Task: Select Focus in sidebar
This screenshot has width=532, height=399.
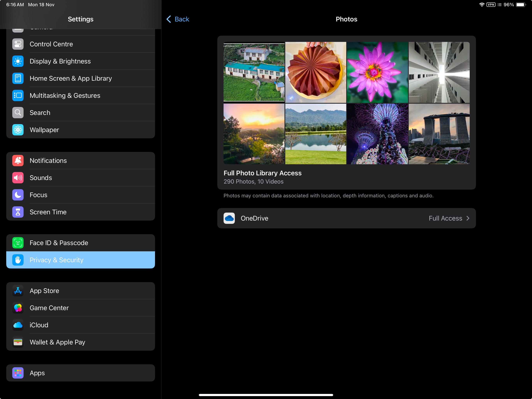Action: click(81, 195)
